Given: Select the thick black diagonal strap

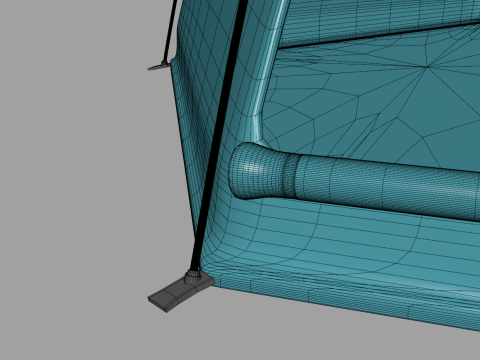Looking at the screenshot, I should click(x=219, y=135).
